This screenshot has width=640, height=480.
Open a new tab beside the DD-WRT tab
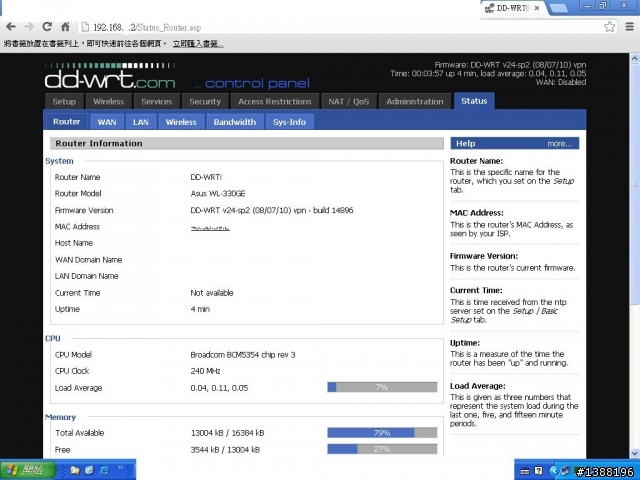coord(558,8)
